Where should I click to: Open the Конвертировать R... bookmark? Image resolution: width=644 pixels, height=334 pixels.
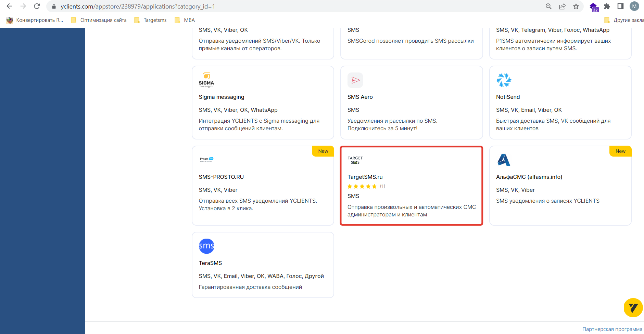tap(35, 20)
